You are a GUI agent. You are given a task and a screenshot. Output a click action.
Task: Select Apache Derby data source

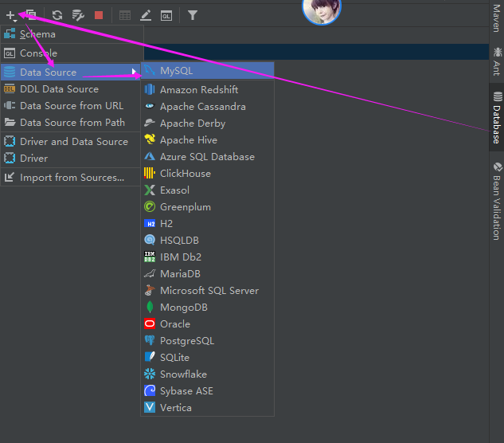(207, 123)
